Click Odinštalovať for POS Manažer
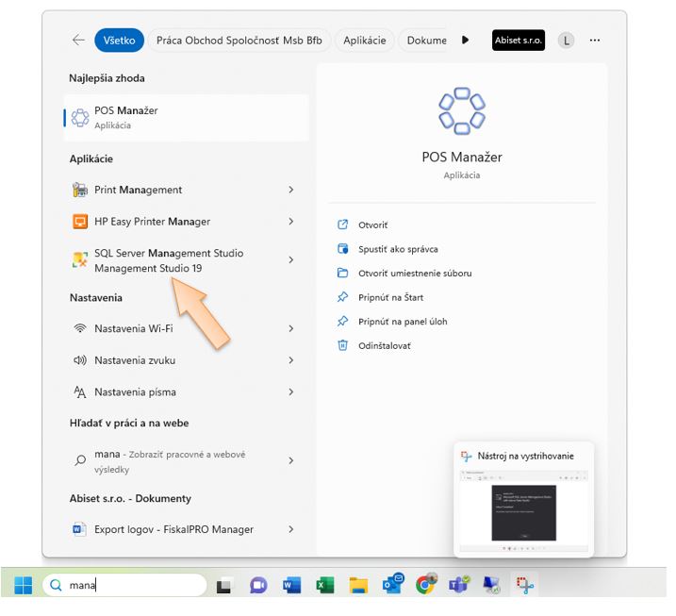 tap(384, 345)
